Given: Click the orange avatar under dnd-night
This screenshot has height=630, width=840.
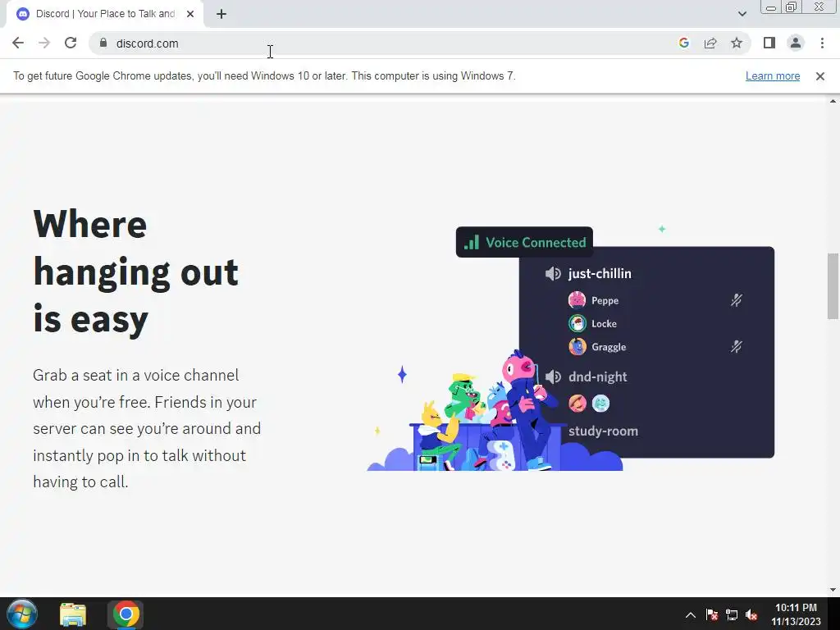Looking at the screenshot, I should point(577,403).
